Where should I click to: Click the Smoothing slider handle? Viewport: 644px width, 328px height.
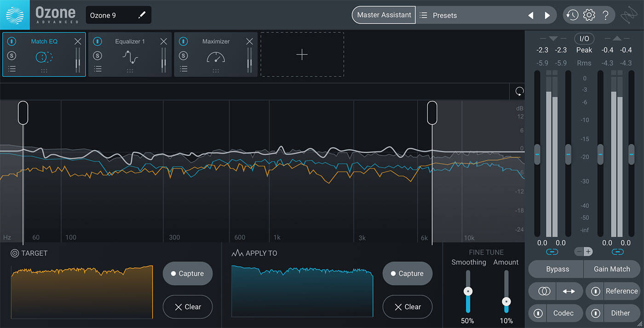click(468, 291)
